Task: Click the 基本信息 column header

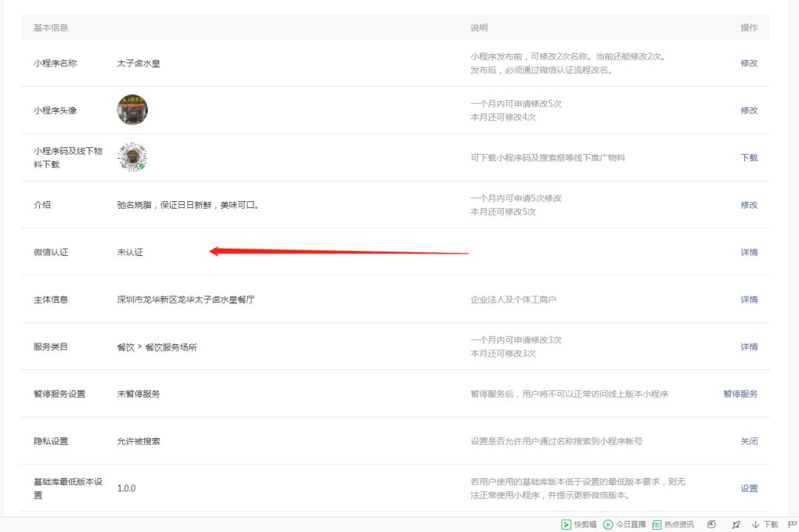Action: [50, 27]
